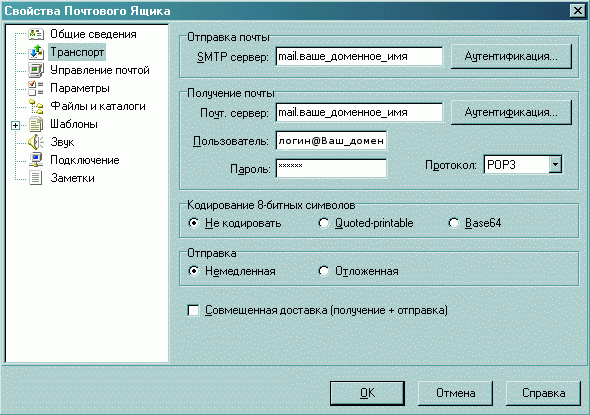Open the Протокол POP3 dropdown
590x415 pixels.
[555, 165]
